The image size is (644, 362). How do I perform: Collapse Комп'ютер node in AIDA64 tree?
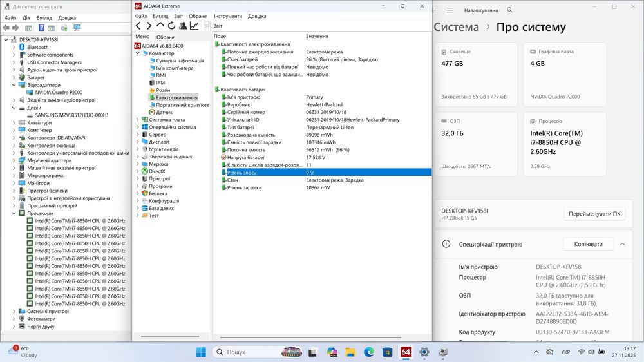tap(138, 53)
